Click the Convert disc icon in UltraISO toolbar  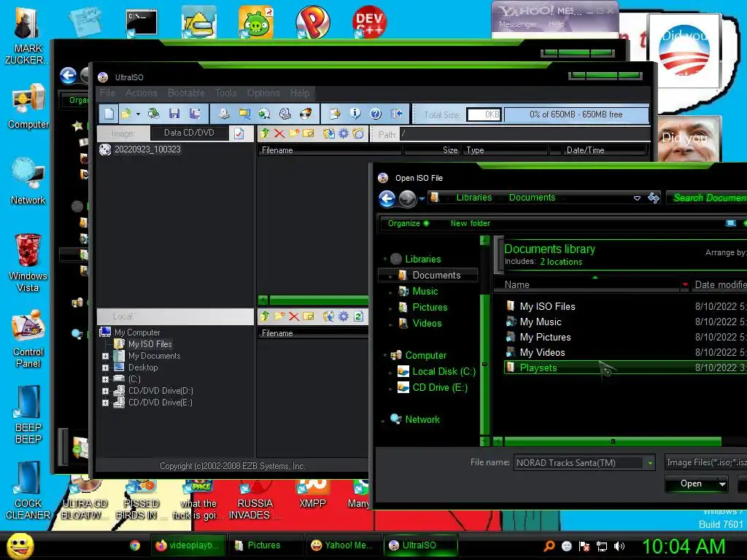[x=264, y=113]
